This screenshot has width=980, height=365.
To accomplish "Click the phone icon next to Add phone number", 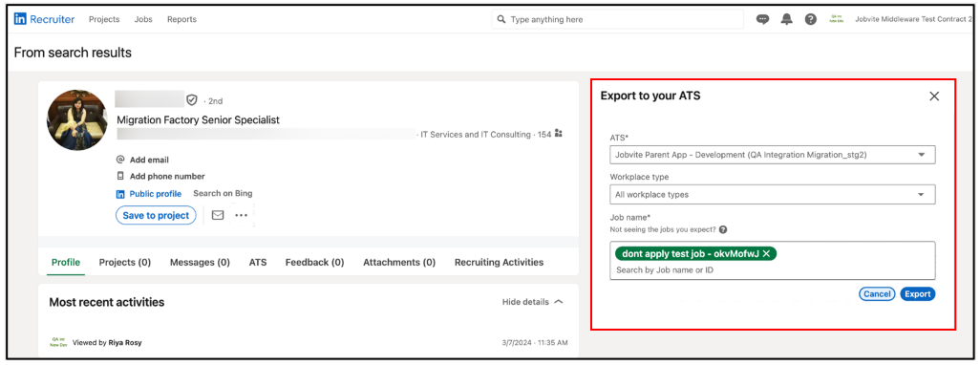I will pyautogui.click(x=120, y=176).
